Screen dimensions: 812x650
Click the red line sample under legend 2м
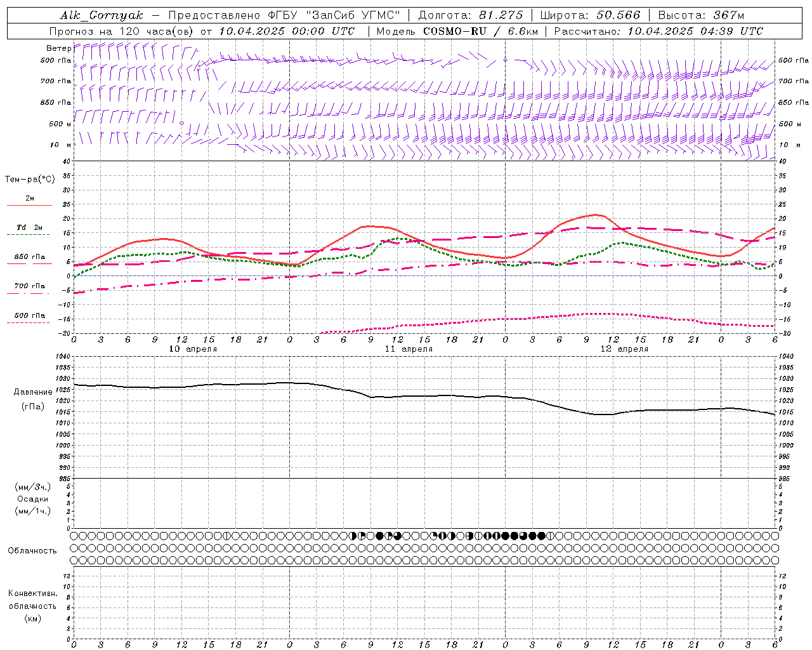(29, 206)
